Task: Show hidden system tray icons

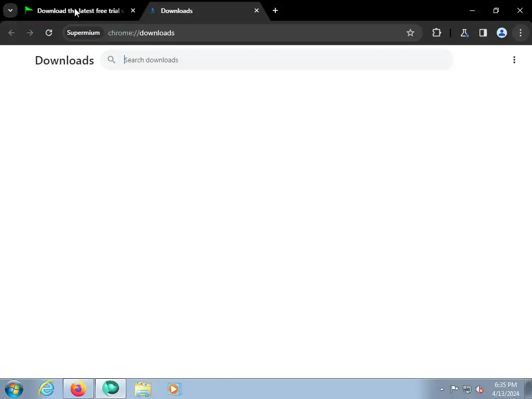Action: 442,389
